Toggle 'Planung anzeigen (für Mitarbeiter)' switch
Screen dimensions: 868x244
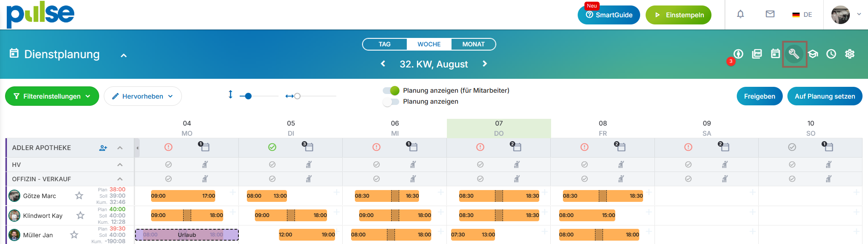pyautogui.click(x=391, y=91)
